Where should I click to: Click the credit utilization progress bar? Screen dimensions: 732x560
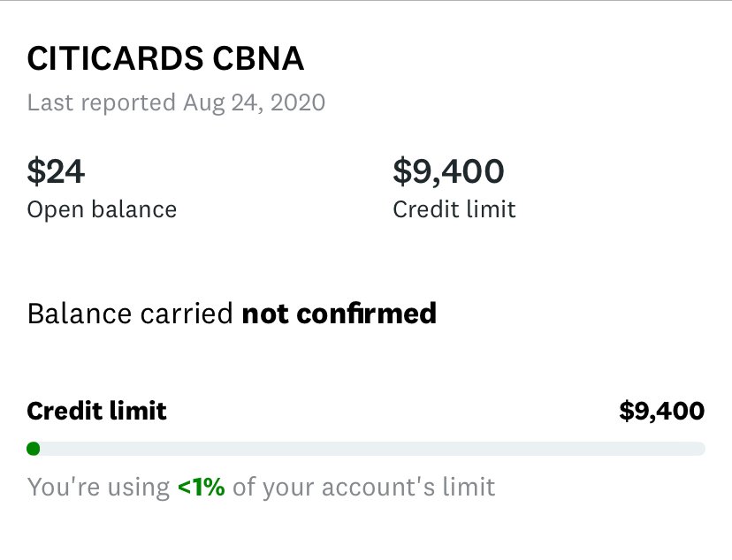(x=366, y=449)
